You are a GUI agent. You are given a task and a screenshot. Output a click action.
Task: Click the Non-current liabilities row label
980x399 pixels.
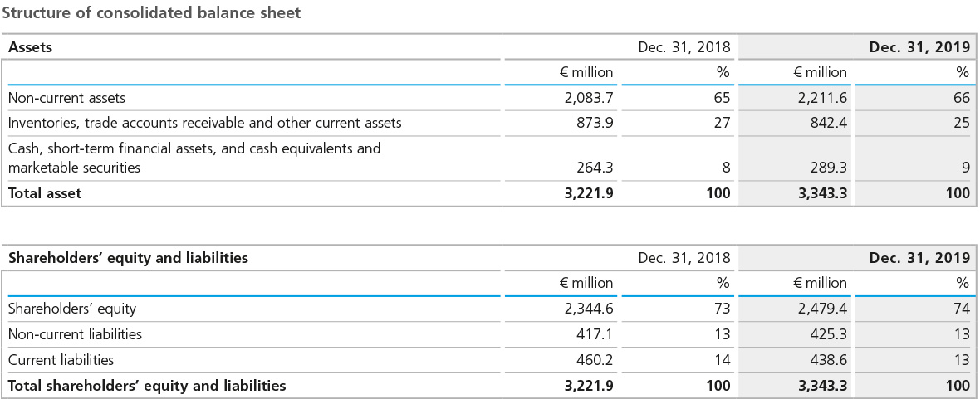tap(75, 334)
